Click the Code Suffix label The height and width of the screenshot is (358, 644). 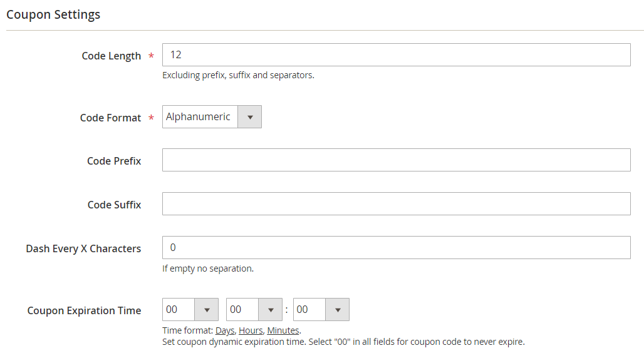pyautogui.click(x=114, y=205)
